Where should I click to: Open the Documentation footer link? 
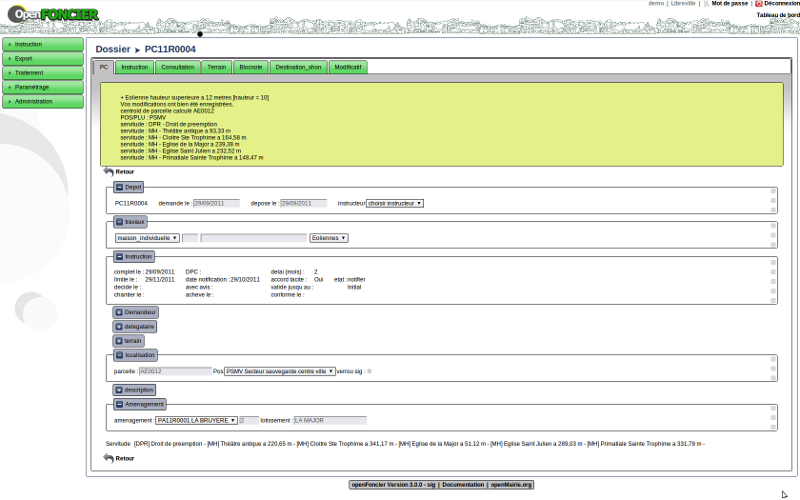[x=463, y=484]
